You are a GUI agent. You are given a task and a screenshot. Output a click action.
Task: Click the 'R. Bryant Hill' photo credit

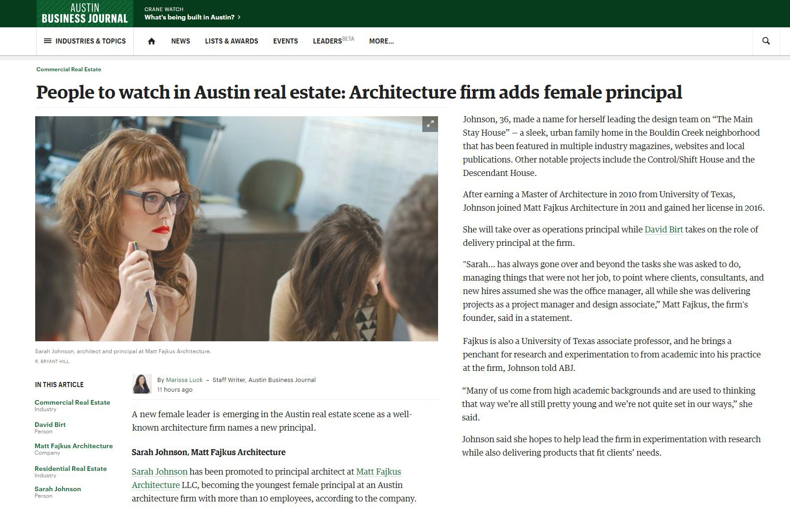point(52,362)
